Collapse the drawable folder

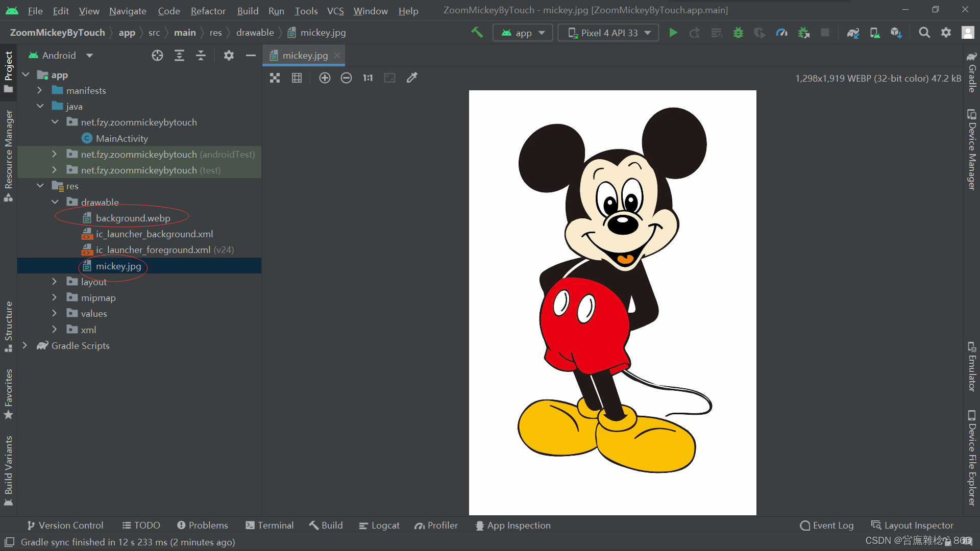55,202
